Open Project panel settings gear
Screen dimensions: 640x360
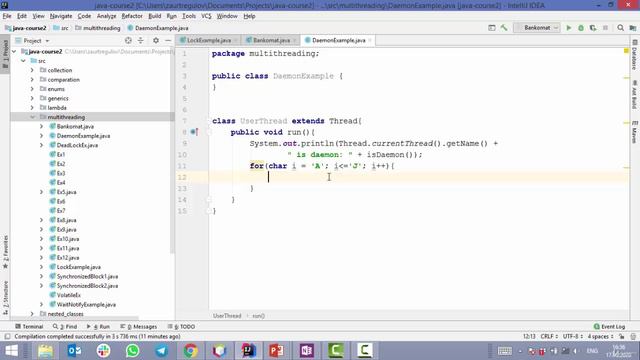(156, 40)
